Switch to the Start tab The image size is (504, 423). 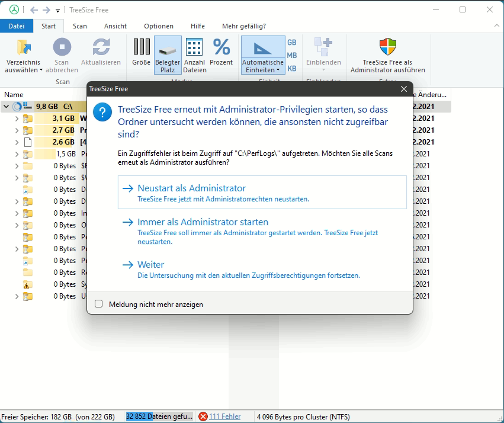[x=49, y=26]
